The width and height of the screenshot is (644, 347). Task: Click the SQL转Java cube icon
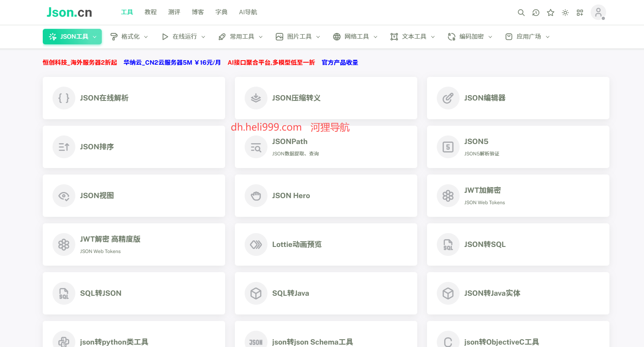(x=256, y=293)
